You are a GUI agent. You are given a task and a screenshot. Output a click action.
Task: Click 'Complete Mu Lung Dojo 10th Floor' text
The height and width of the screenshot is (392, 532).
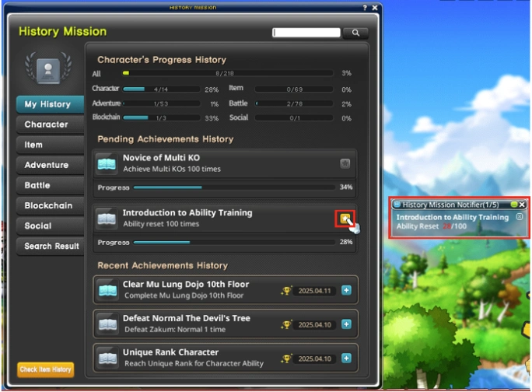click(x=184, y=296)
